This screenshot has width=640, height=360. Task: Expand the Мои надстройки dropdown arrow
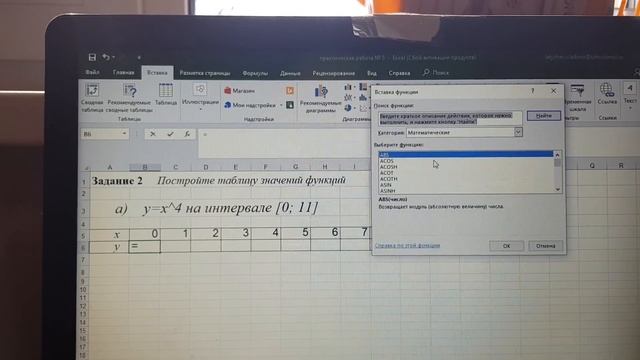[281, 105]
